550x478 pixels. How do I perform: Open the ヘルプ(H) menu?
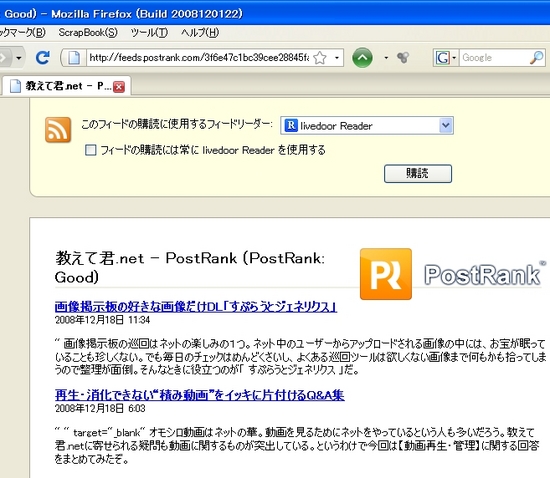(x=200, y=33)
